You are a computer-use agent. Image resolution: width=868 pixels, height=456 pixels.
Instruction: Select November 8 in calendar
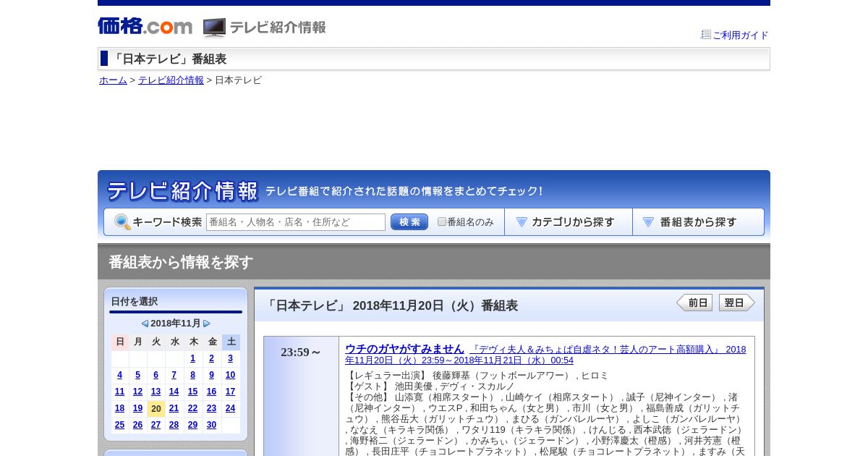(x=193, y=375)
